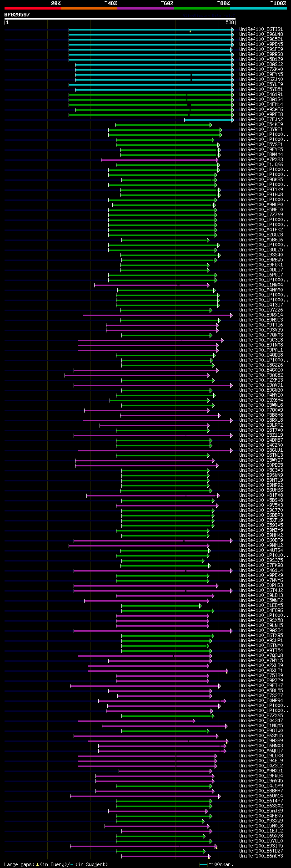Select the label UniRef100_C5YB51

[261, 90]
